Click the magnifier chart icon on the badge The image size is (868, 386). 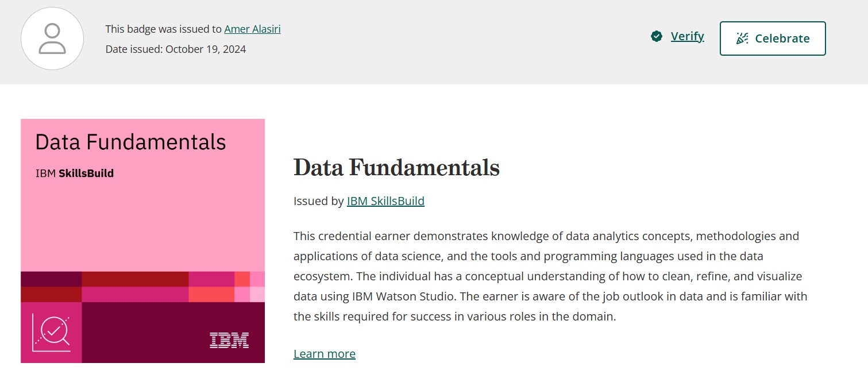[51, 333]
